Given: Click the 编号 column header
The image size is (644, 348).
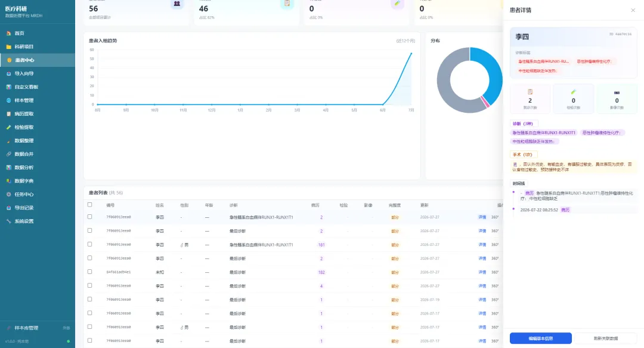Looking at the screenshot, I should [110, 205].
